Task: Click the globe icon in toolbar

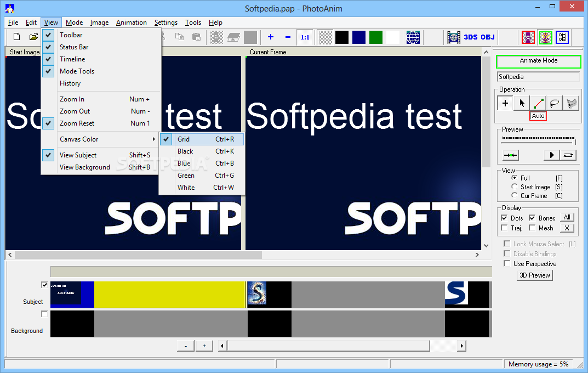Action: click(413, 37)
